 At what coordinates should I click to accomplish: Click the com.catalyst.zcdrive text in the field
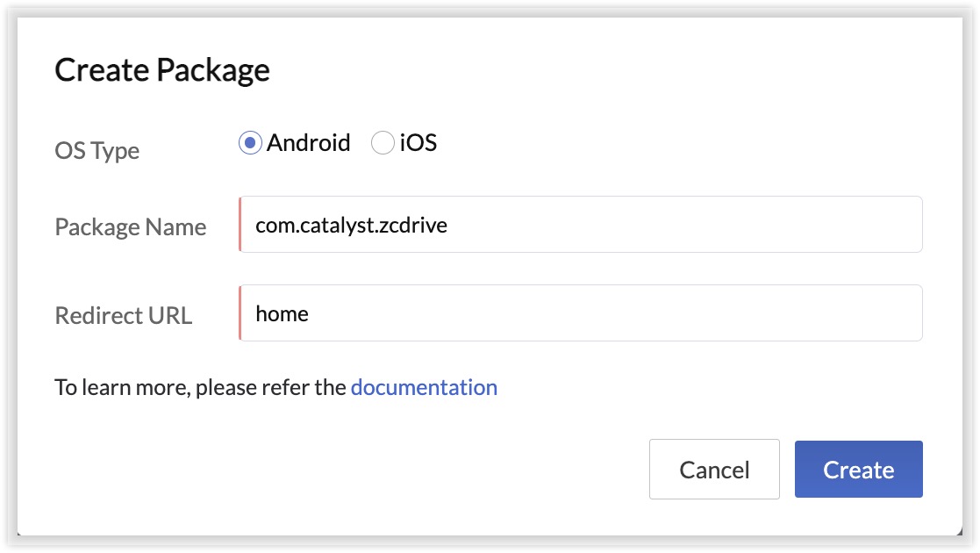click(351, 225)
